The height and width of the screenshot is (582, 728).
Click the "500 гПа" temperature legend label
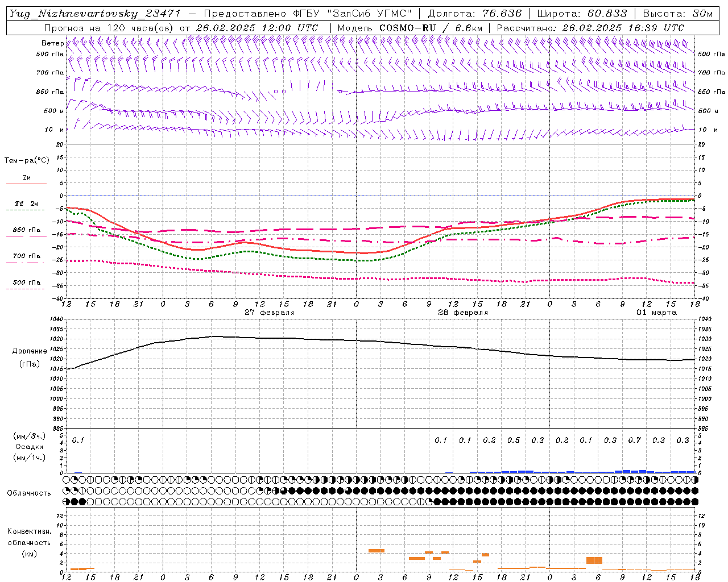[x=27, y=282]
